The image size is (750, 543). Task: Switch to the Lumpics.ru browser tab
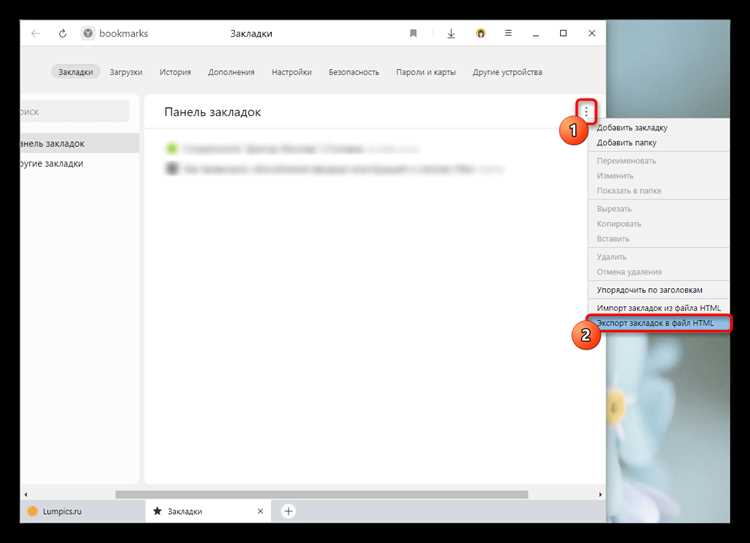(x=82, y=511)
